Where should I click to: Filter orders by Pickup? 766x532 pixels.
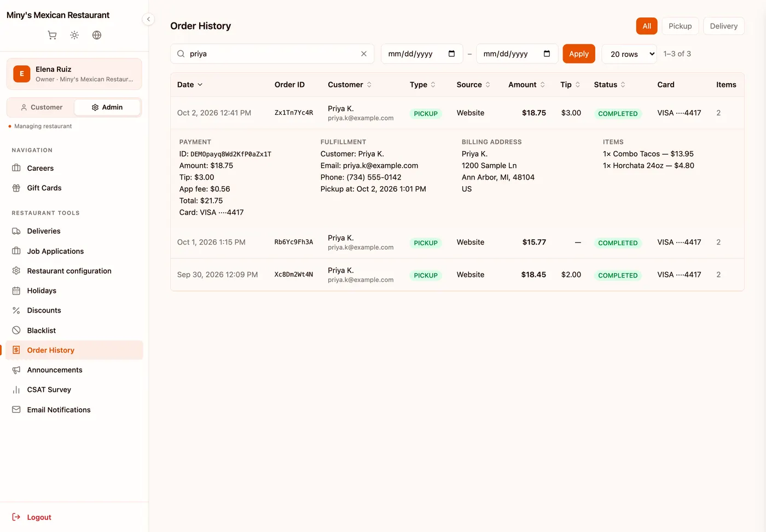[680, 26]
